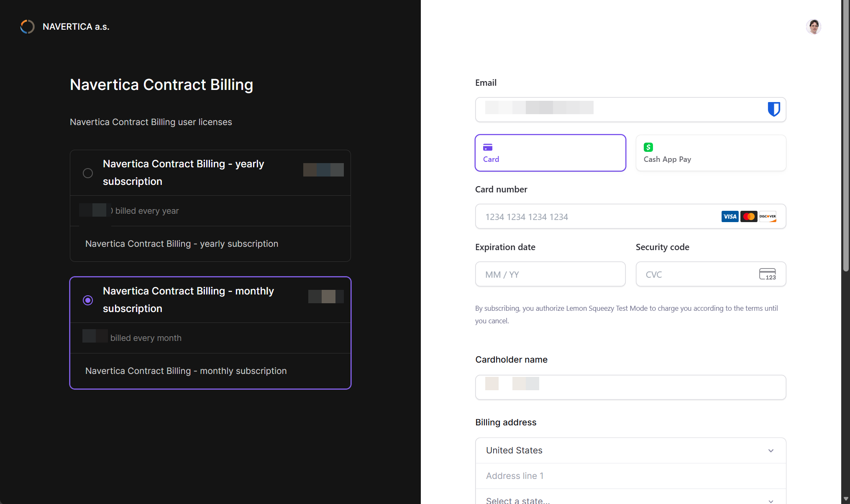
Task: Select the yearly subscription radio button
Action: [88, 173]
